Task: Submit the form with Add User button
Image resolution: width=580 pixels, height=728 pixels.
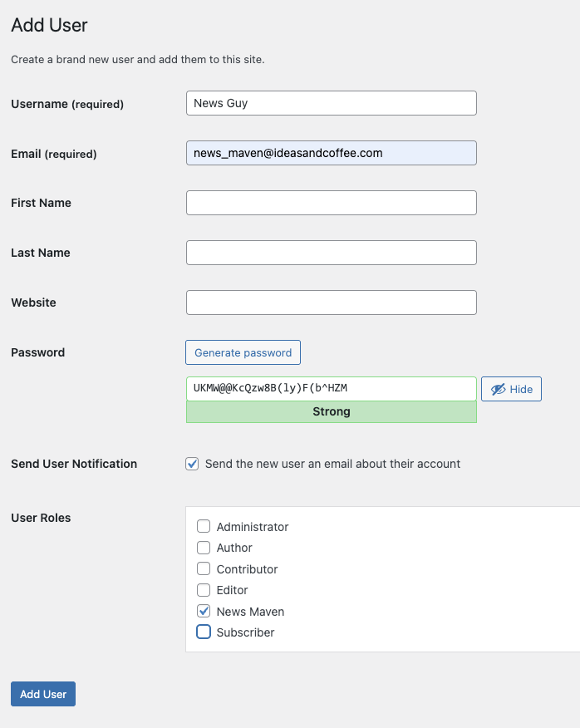Action: (x=43, y=694)
